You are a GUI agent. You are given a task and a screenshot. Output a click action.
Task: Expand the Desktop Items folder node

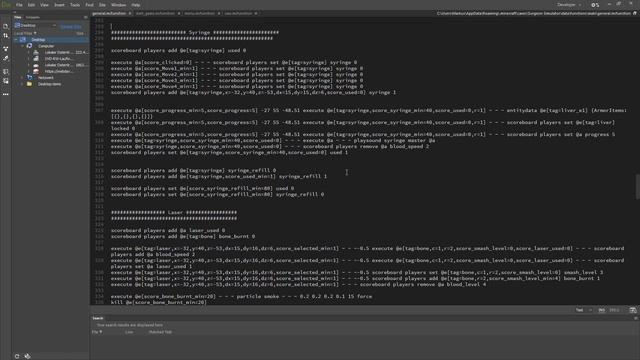pos(22,84)
